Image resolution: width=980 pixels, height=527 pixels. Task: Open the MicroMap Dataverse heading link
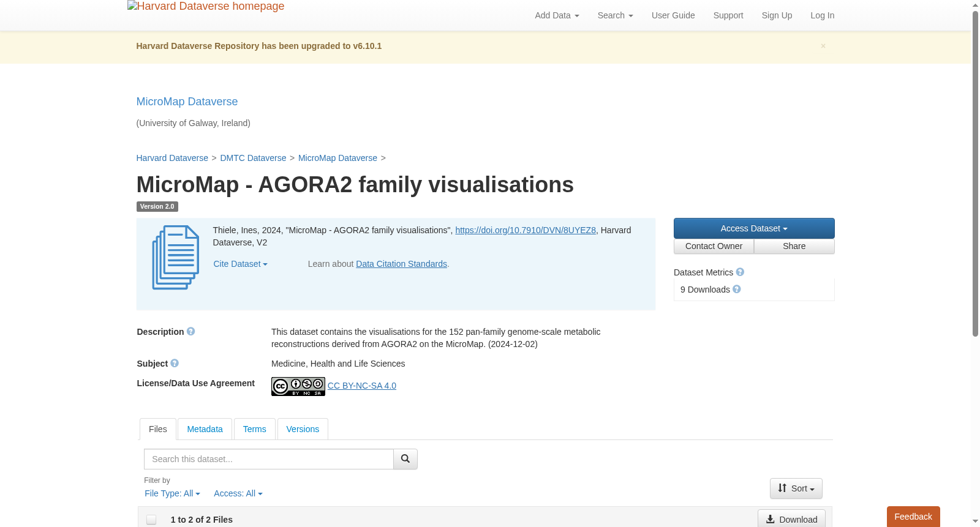tap(187, 102)
